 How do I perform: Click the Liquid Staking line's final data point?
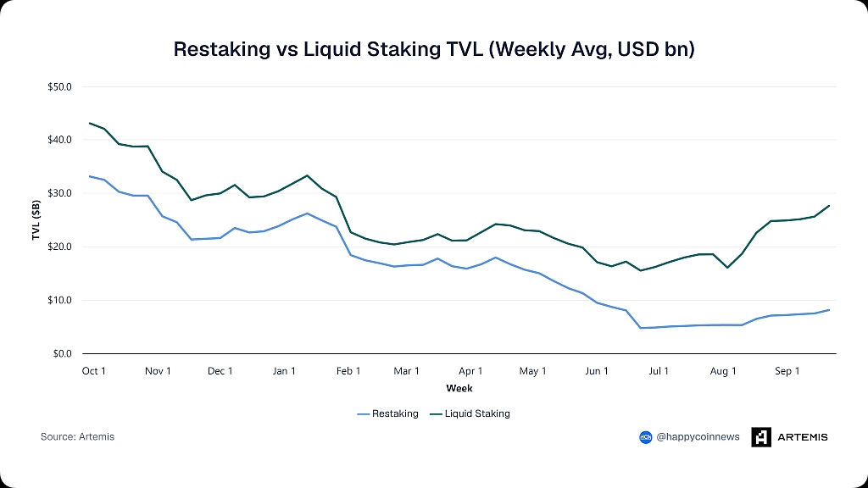[829, 206]
